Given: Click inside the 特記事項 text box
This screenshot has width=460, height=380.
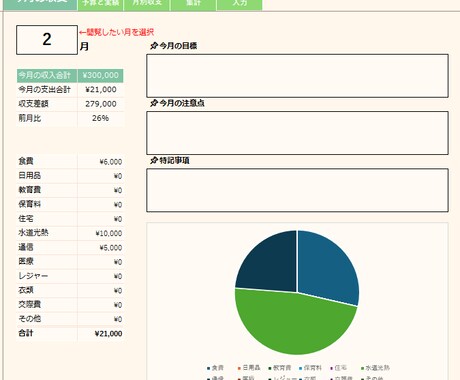Looking at the screenshot, I should click(297, 190).
